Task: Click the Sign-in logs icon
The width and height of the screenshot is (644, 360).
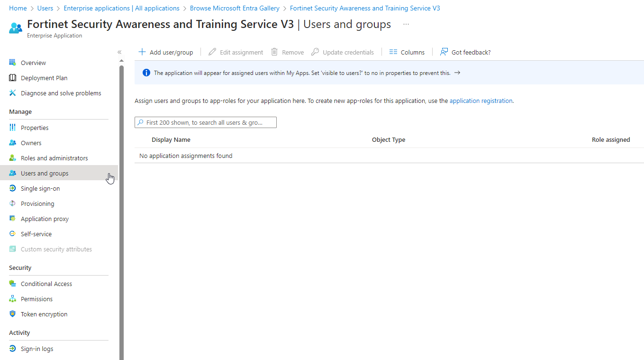Action: (13, 349)
